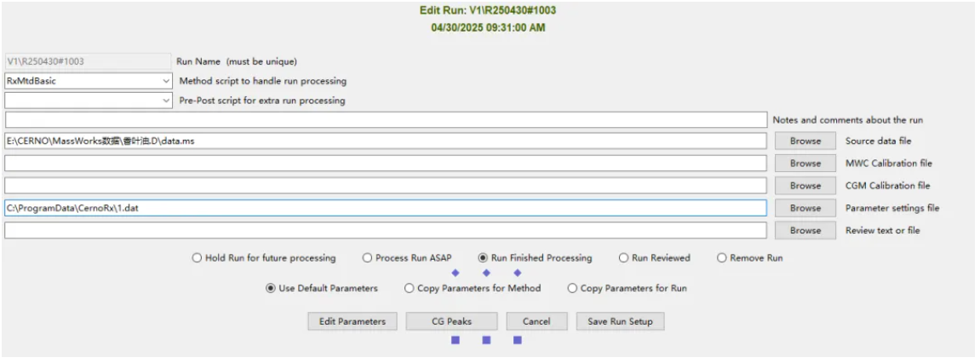
Task: Click the leftmost blue diamond marker
Action: coord(455,273)
